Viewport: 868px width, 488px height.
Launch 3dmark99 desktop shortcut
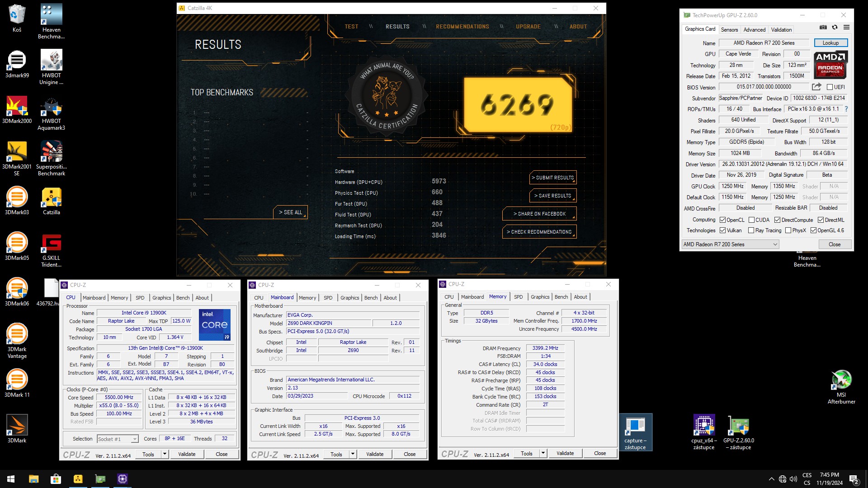tap(17, 64)
